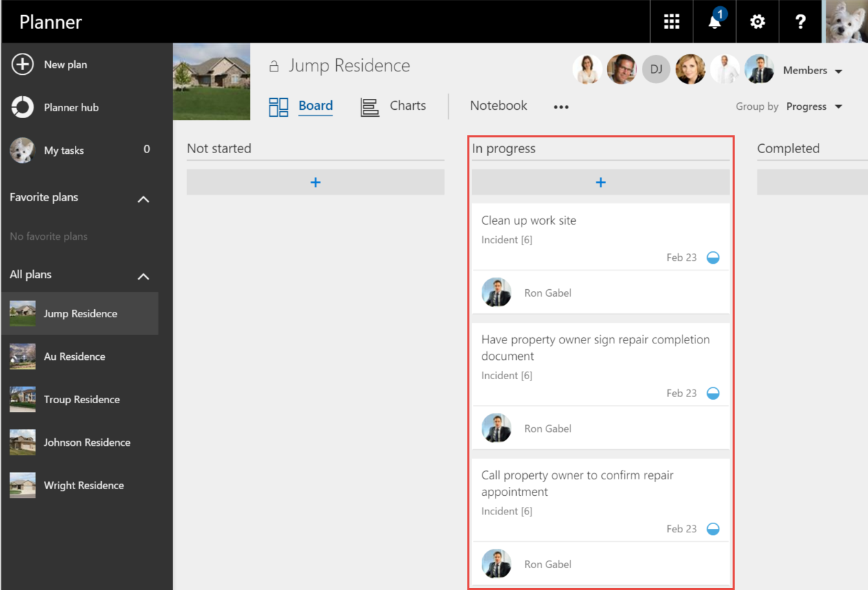Open your profile picture in the top right
Screen dimensions: 868x590
coord(847,21)
